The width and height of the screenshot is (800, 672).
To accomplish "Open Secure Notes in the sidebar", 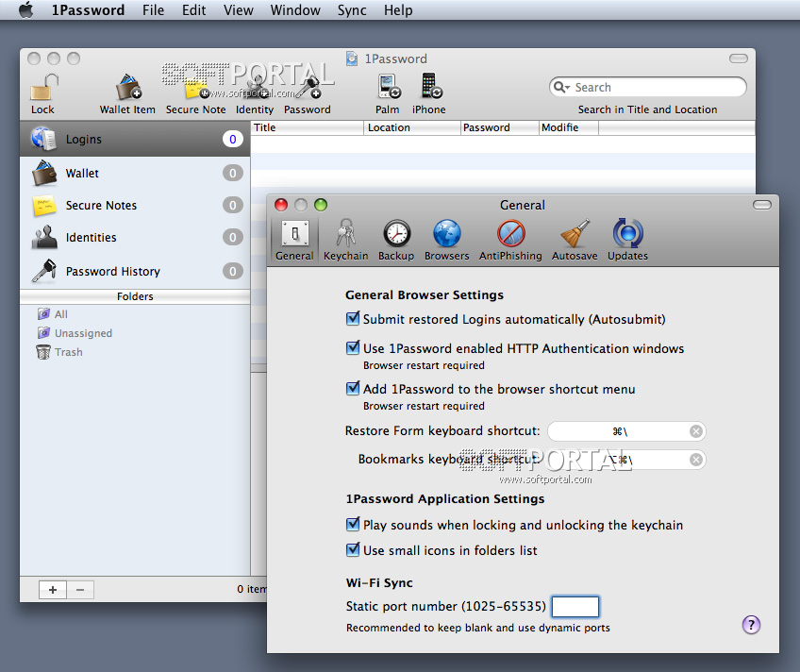I will click(x=135, y=205).
